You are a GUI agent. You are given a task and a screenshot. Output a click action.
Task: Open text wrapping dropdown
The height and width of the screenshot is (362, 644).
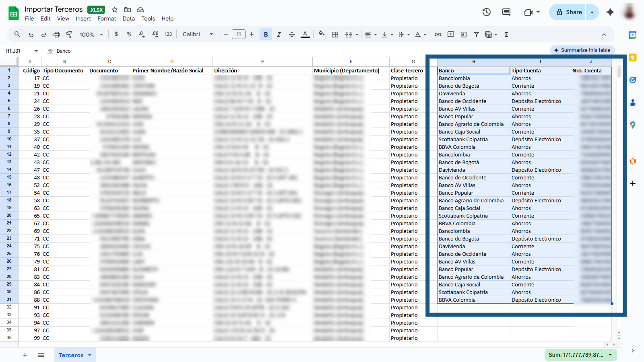pos(404,35)
